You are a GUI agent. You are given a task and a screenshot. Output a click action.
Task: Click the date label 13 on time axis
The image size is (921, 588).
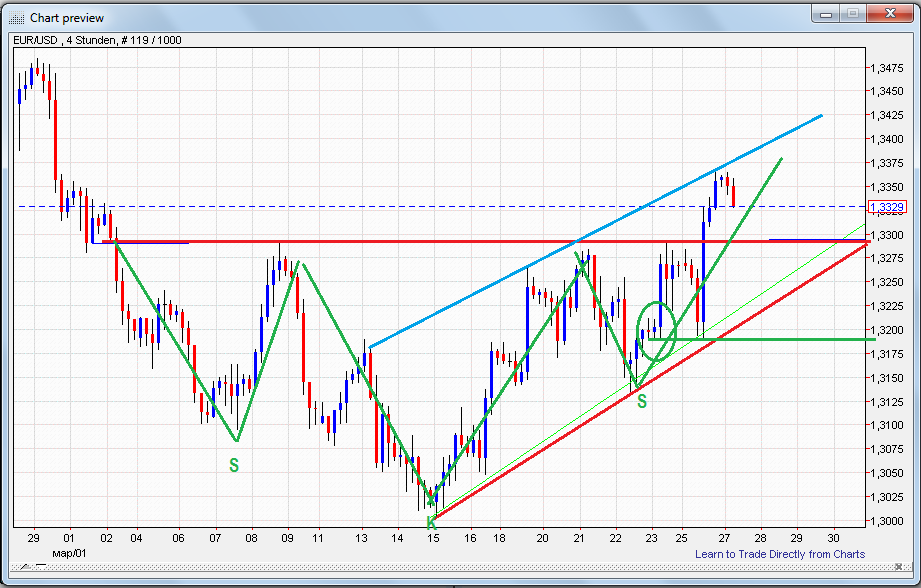tap(361, 538)
